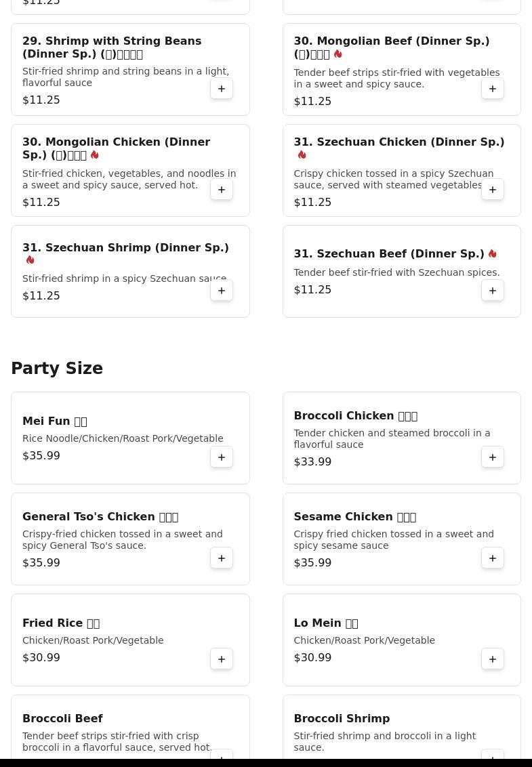Add Mongolian Beef dinner special to order
The height and width of the screenshot is (767, 532).
pos(493,89)
